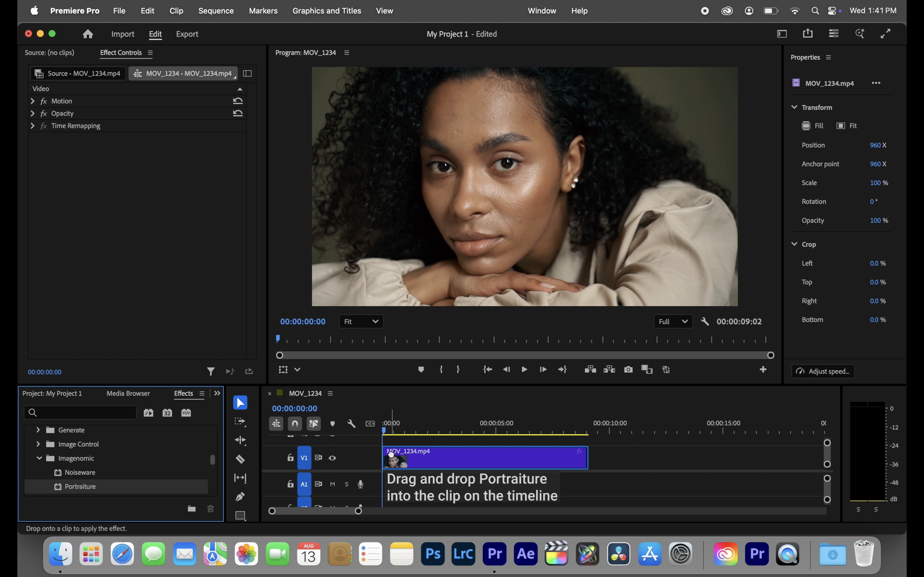The image size is (924, 577).
Task: Click the Export workspace button
Action: click(x=187, y=34)
